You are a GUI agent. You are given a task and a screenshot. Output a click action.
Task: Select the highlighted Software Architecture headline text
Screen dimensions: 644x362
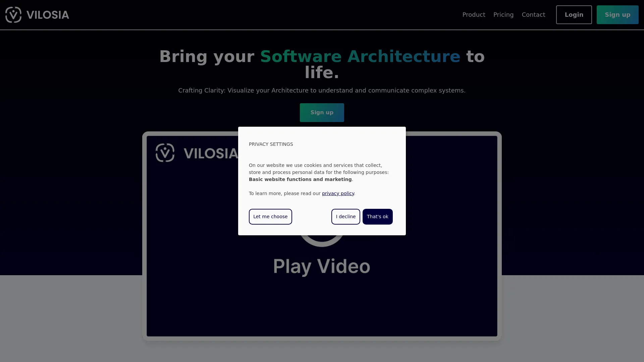point(360,56)
